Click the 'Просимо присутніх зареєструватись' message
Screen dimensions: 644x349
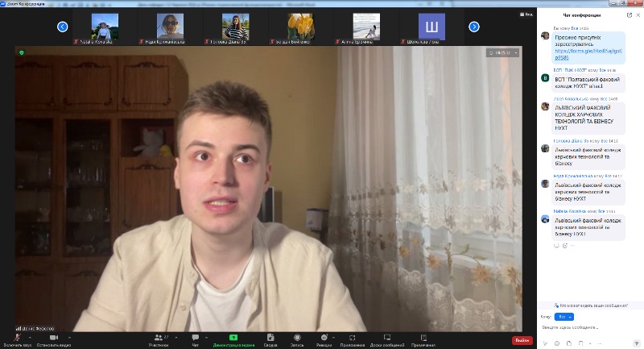click(588, 48)
